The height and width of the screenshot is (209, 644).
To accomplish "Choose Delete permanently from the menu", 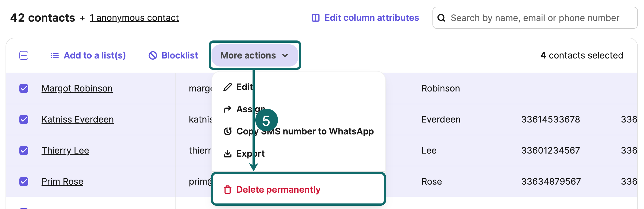I will click(x=278, y=190).
